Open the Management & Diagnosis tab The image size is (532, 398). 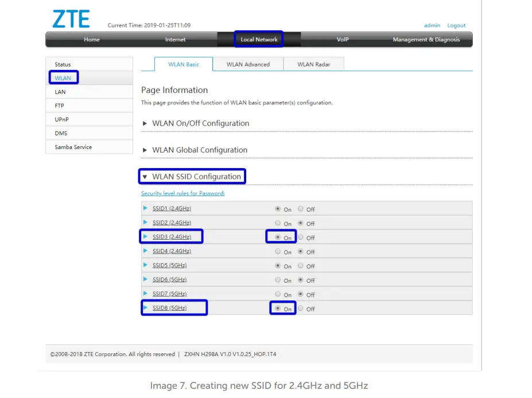click(x=426, y=40)
